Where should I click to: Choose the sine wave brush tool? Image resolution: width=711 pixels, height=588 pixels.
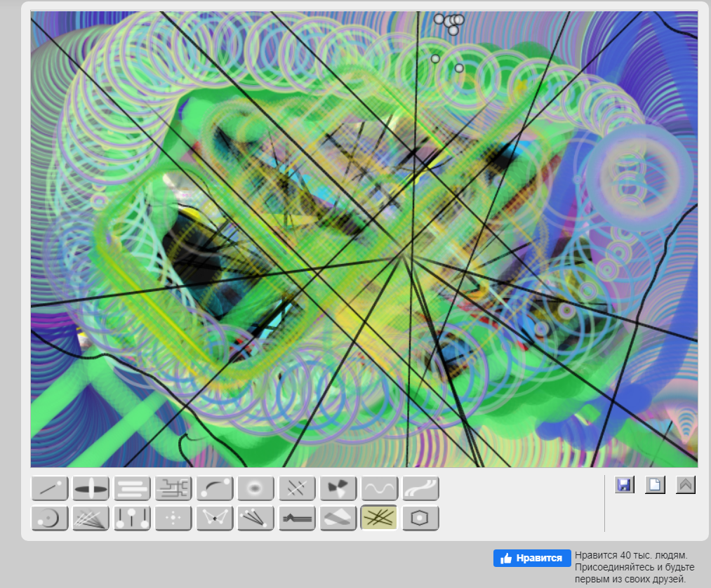click(x=380, y=488)
